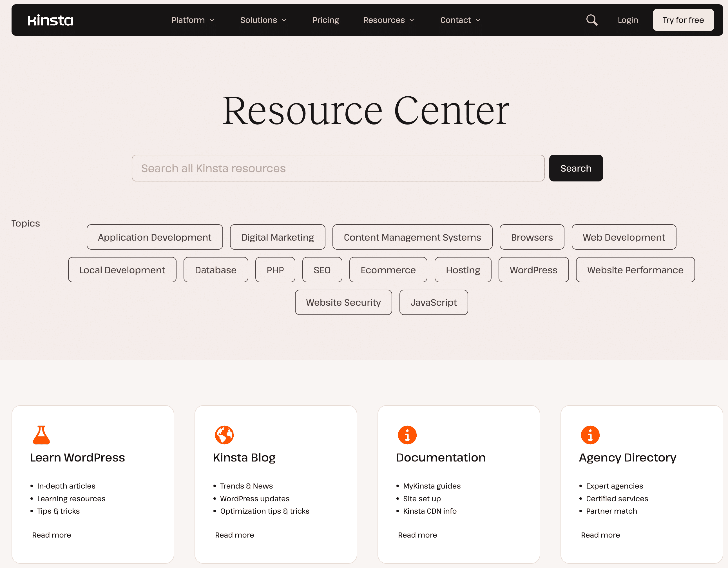Click the Kinsta logo

pyautogui.click(x=50, y=20)
